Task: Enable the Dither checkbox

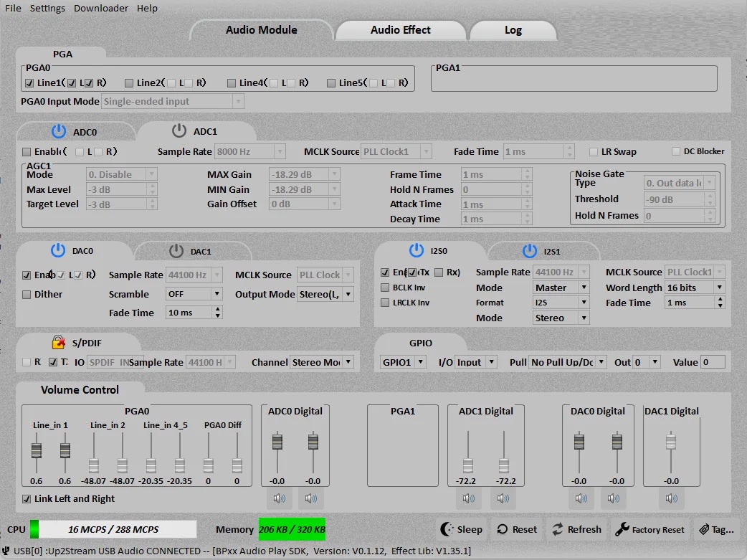Action: coord(27,294)
